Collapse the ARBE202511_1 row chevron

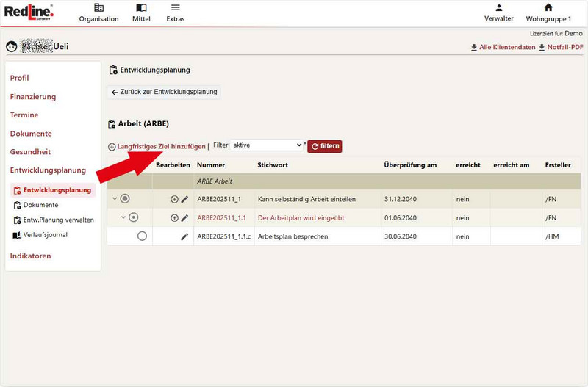pyautogui.click(x=115, y=199)
